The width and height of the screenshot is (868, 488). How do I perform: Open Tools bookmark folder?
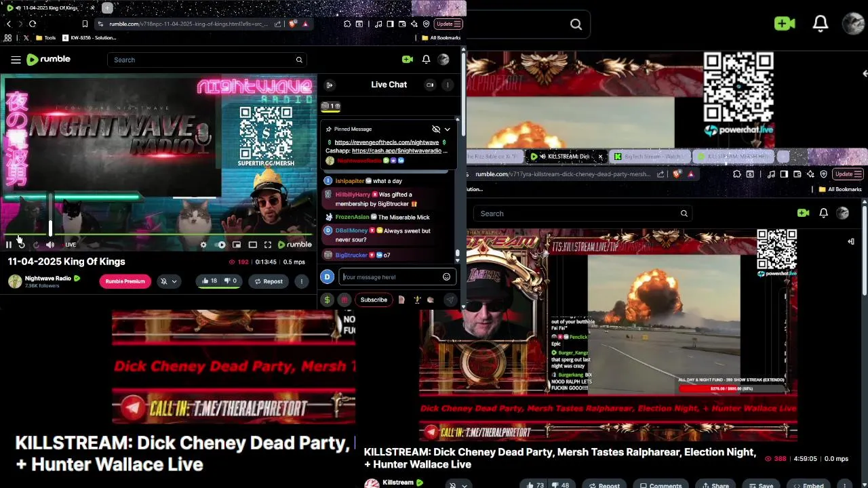pyautogui.click(x=45, y=38)
